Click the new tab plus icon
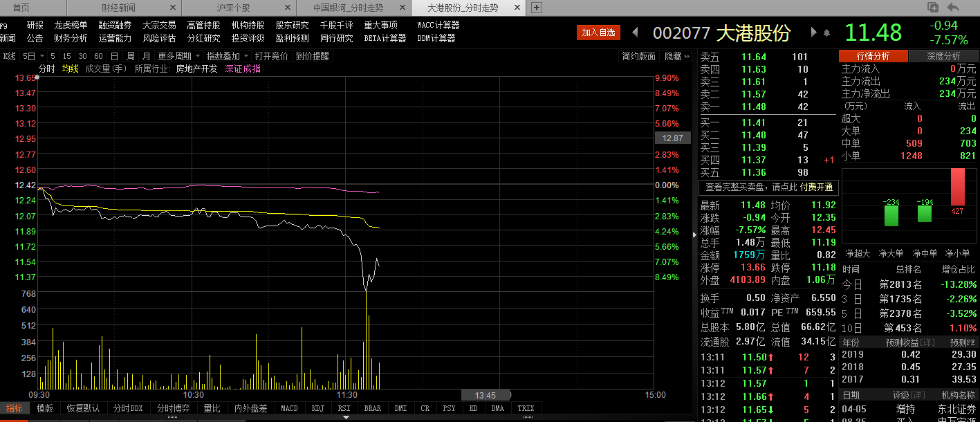The width and height of the screenshot is (980, 422). [x=536, y=8]
